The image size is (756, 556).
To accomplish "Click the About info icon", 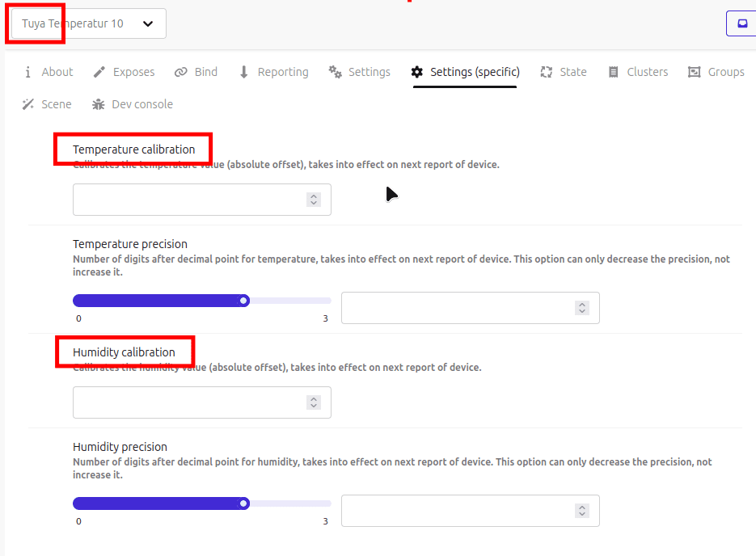I will 27,72.
